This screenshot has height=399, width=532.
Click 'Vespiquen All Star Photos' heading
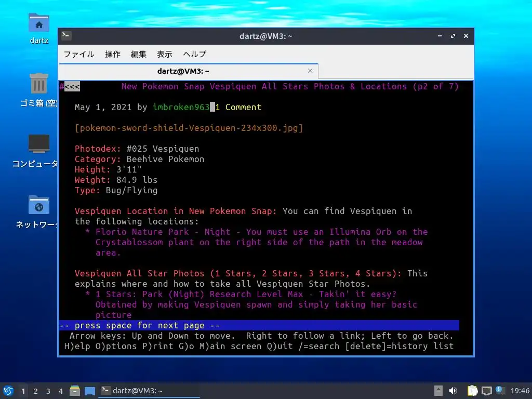point(139,273)
